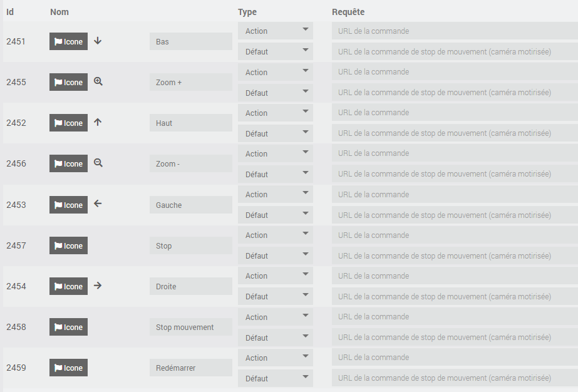Open icon picker for Redémarrer row

click(68, 368)
